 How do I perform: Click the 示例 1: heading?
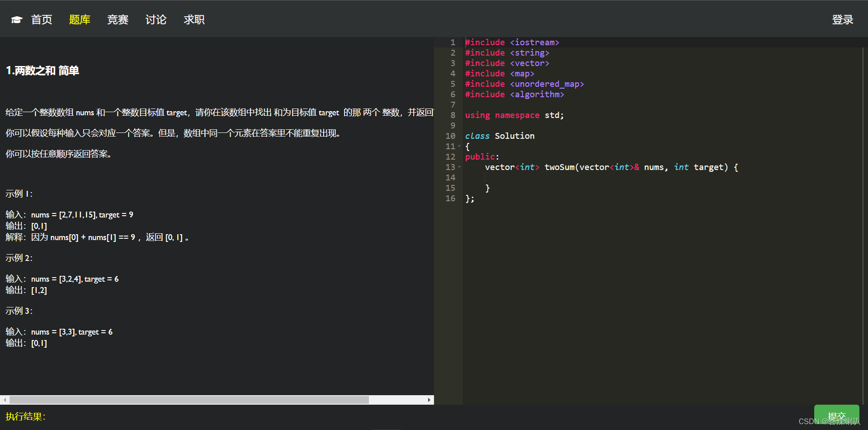pos(19,194)
